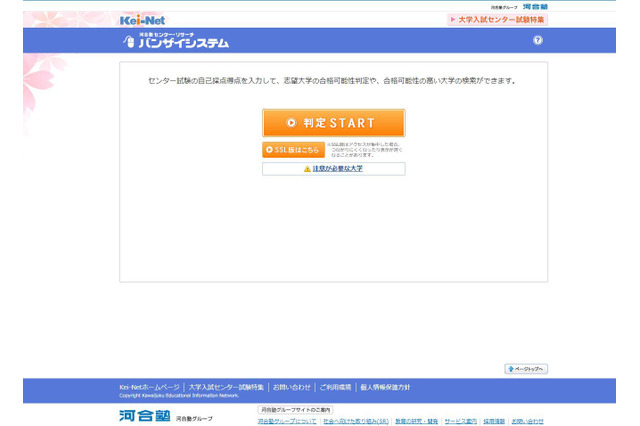The image size is (640, 426).
Task: Open 大学入試センター試験特集 banner link
Action: pos(497,20)
